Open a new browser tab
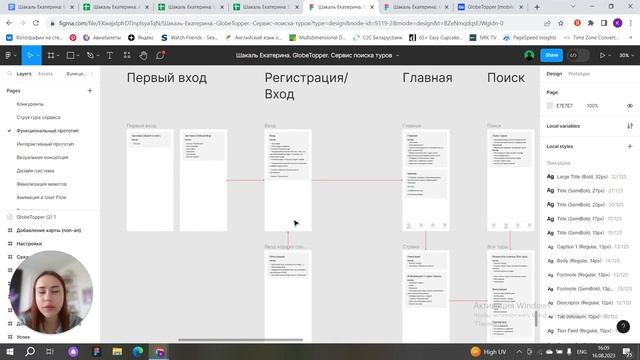 537,7
